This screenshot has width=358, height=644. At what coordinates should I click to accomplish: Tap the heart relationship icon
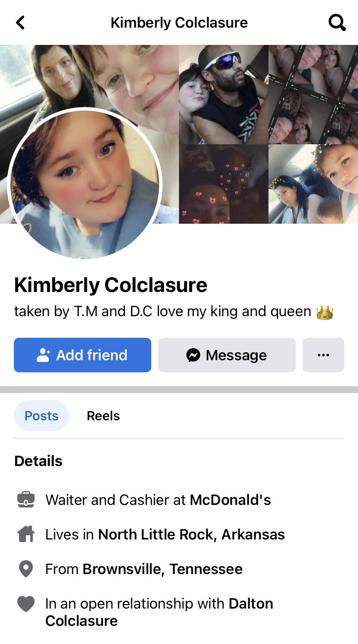click(x=26, y=603)
